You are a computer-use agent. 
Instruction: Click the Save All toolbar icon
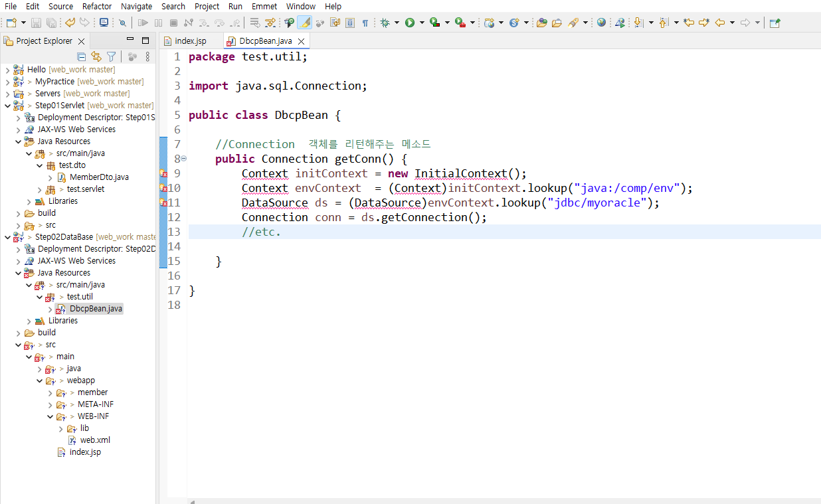[50, 23]
